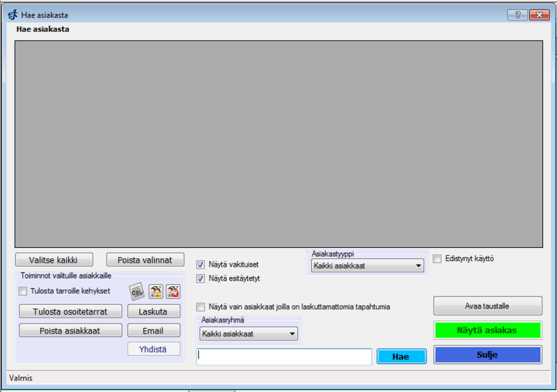Click the green Näytä asiakas button
Image resolution: width=557 pixels, height=392 pixels.
(487, 330)
